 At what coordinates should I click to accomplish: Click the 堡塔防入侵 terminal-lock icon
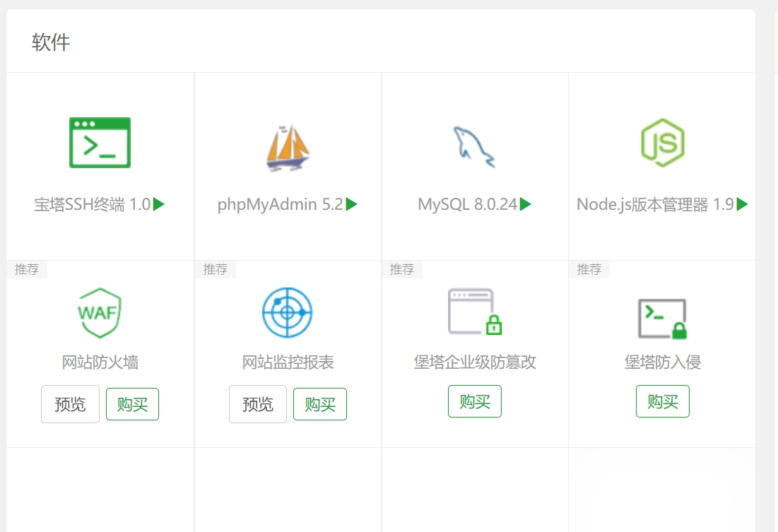662,319
